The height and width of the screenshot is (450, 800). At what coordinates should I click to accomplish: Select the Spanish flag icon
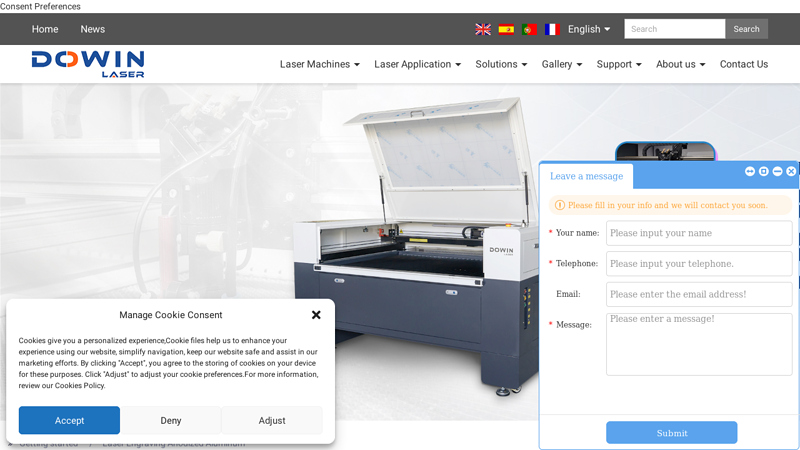(x=506, y=29)
